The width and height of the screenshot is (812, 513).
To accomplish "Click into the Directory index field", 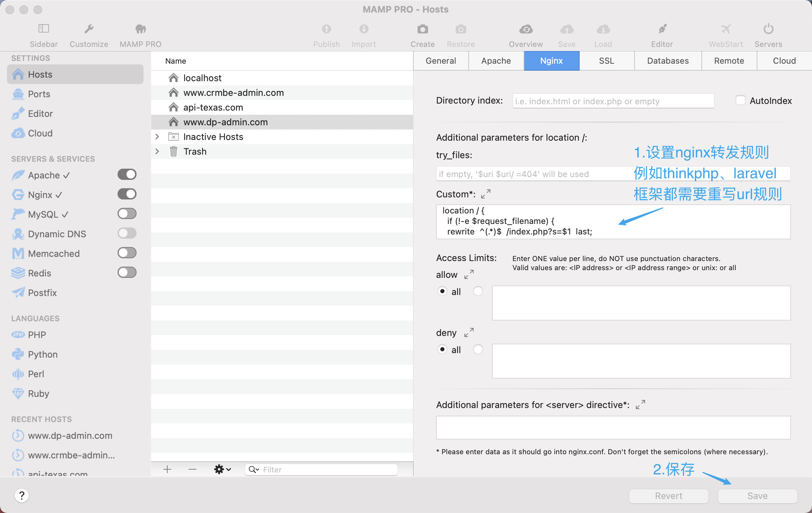I will click(x=613, y=101).
